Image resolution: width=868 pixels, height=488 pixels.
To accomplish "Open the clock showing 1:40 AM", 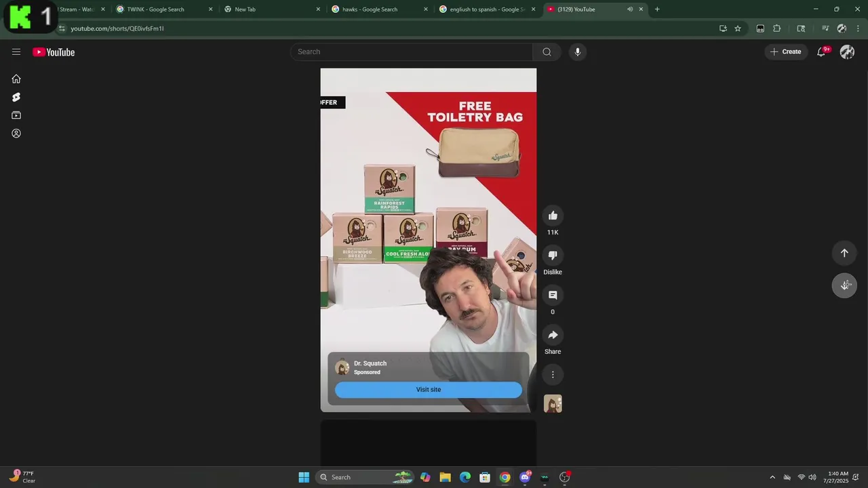I will pyautogui.click(x=835, y=477).
